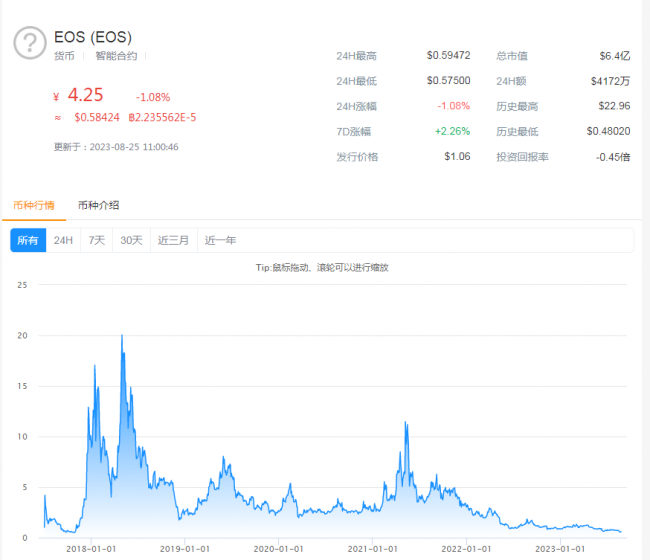Image resolution: width=650 pixels, height=560 pixels.
Task: Click the 发行价格 value $1.06
Action: pos(457,156)
